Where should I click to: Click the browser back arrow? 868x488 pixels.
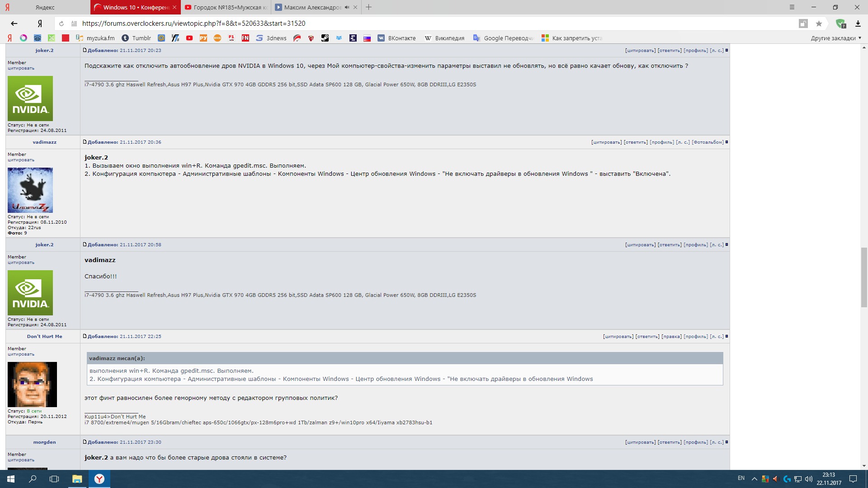pos(14,23)
